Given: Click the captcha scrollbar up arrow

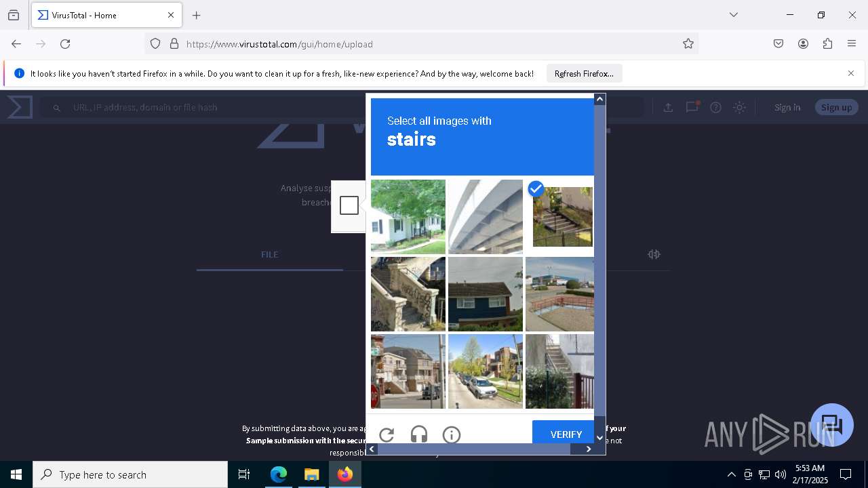Looking at the screenshot, I should pos(599,99).
